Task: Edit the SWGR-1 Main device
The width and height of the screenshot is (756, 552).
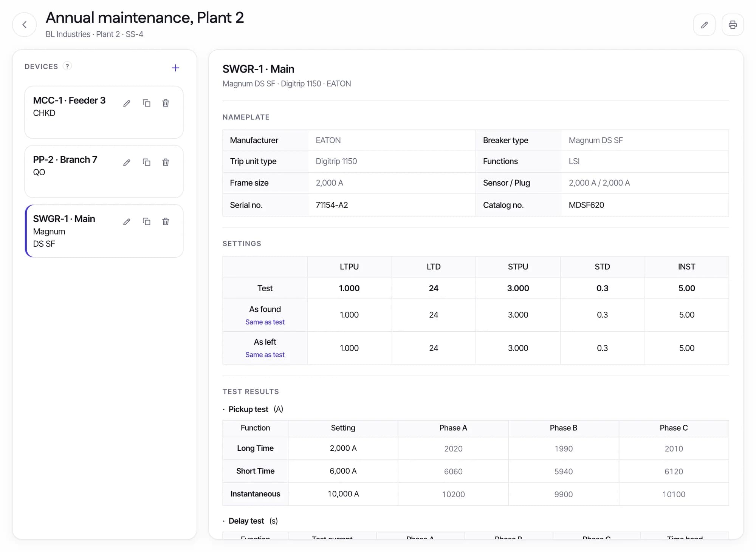Action: point(127,222)
